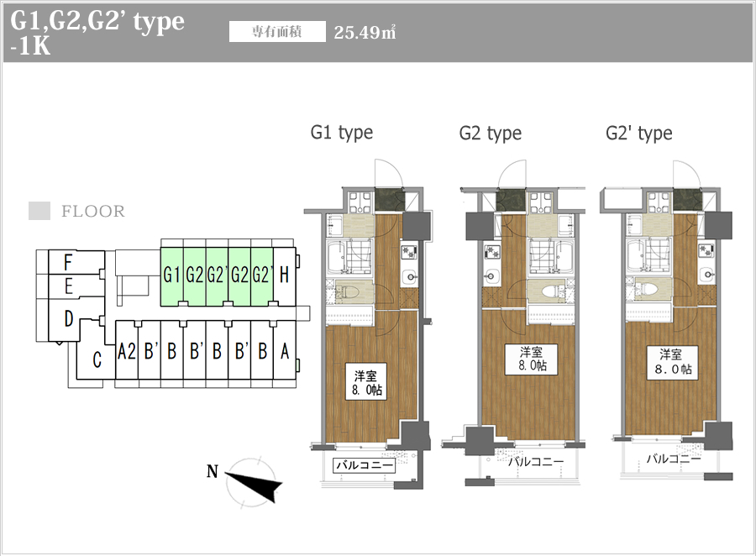Screen dimensions: 756x556
Task: Select unit H on the floor map
Action: coord(284,275)
